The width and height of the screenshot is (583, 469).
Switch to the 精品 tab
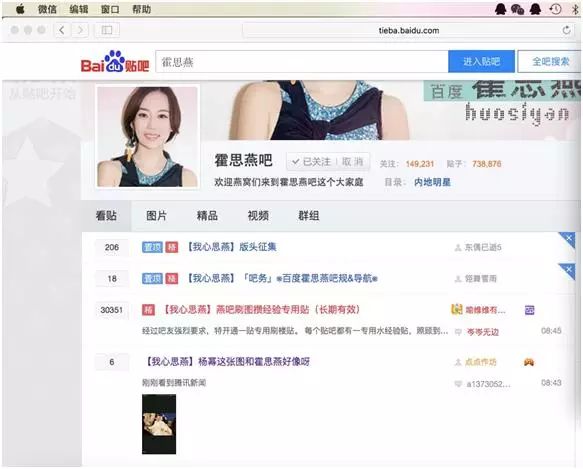click(x=207, y=215)
